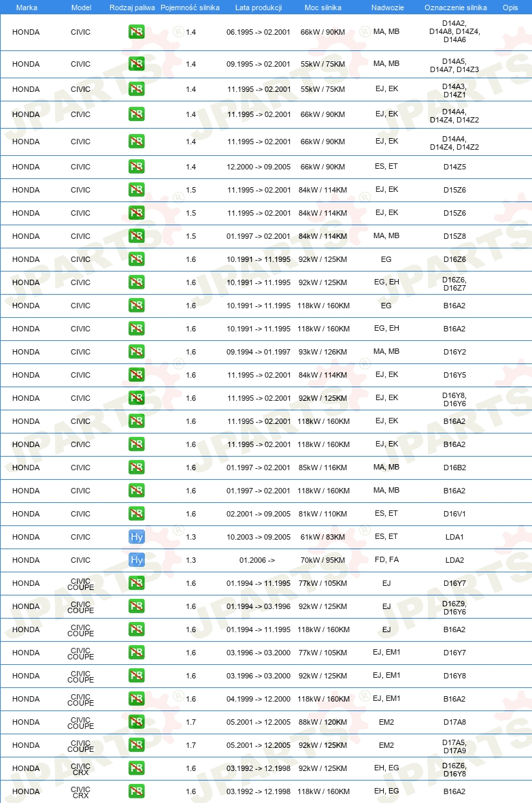
Task: Click fuel icon in Coupe B16A2 04.1999 row
Action: (x=136, y=699)
